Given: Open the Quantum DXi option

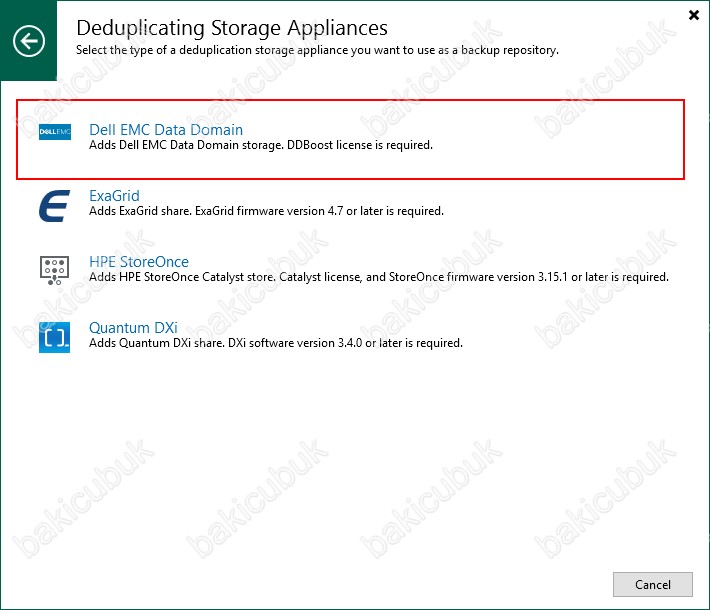Looking at the screenshot, I should click(x=133, y=327).
